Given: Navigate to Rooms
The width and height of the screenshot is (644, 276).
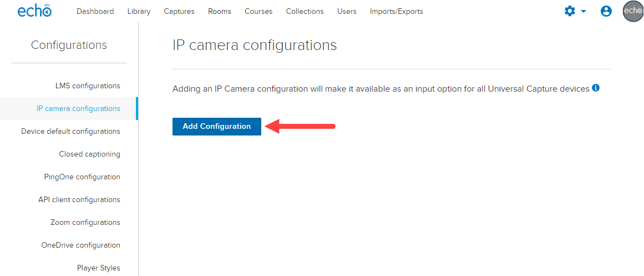Looking at the screenshot, I should click(x=220, y=11).
